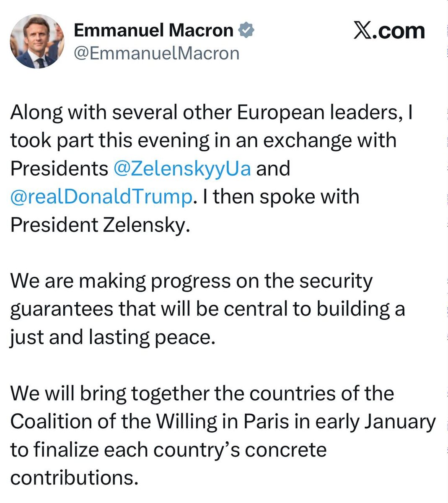Open the @realDonaldTrump mention
Viewport: 448px width, 503px height.
(x=101, y=197)
